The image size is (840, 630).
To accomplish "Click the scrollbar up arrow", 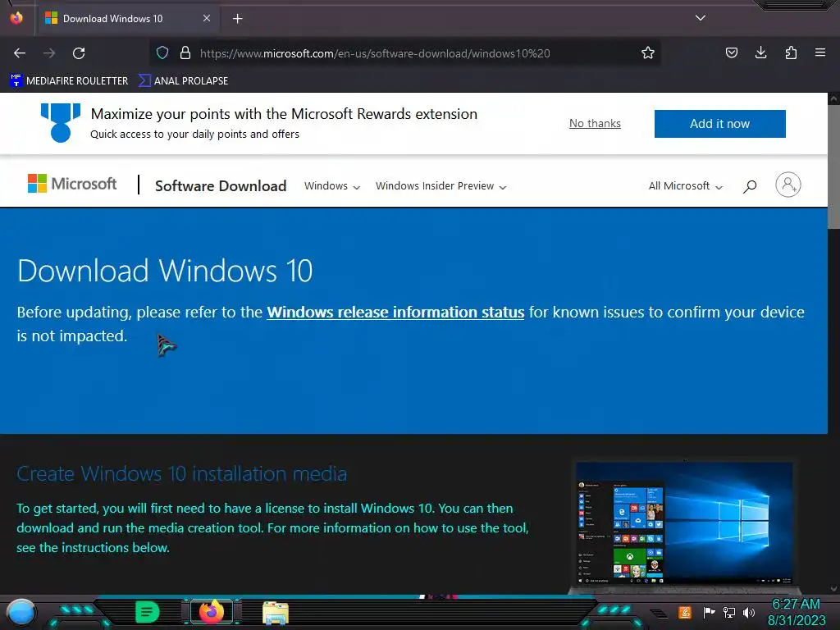I will tap(833, 98).
